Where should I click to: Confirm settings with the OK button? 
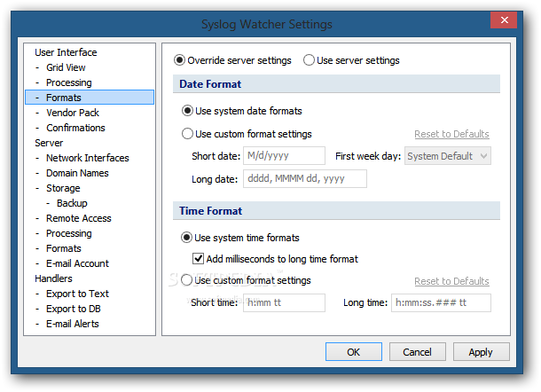[354, 352]
